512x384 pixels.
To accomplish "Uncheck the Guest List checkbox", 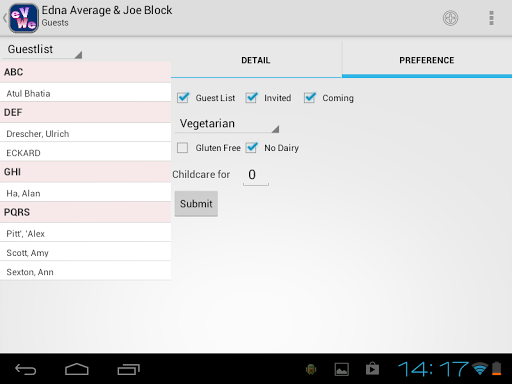I will 183,98.
